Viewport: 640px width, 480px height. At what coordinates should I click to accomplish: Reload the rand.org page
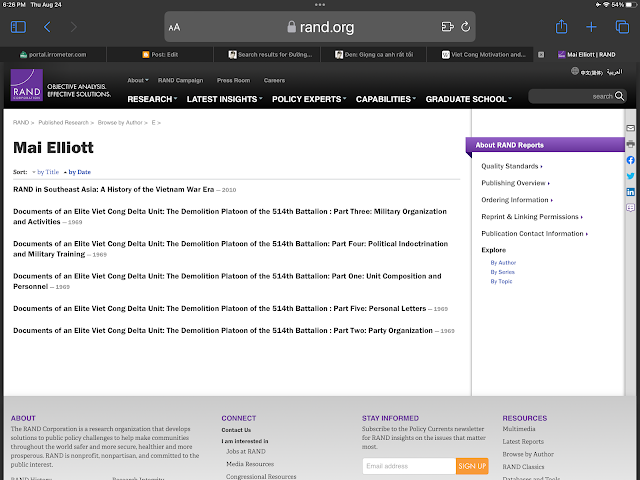click(465, 27)
